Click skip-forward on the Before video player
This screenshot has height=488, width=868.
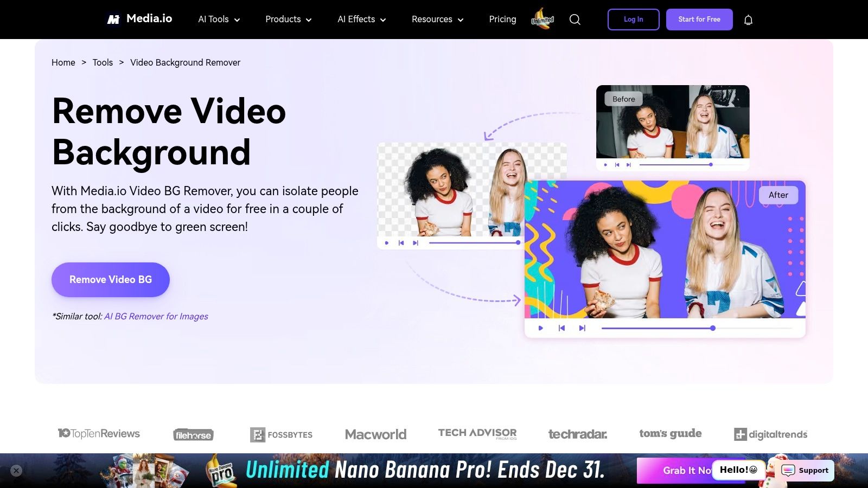pyautogui.click(x=628, y=164)
